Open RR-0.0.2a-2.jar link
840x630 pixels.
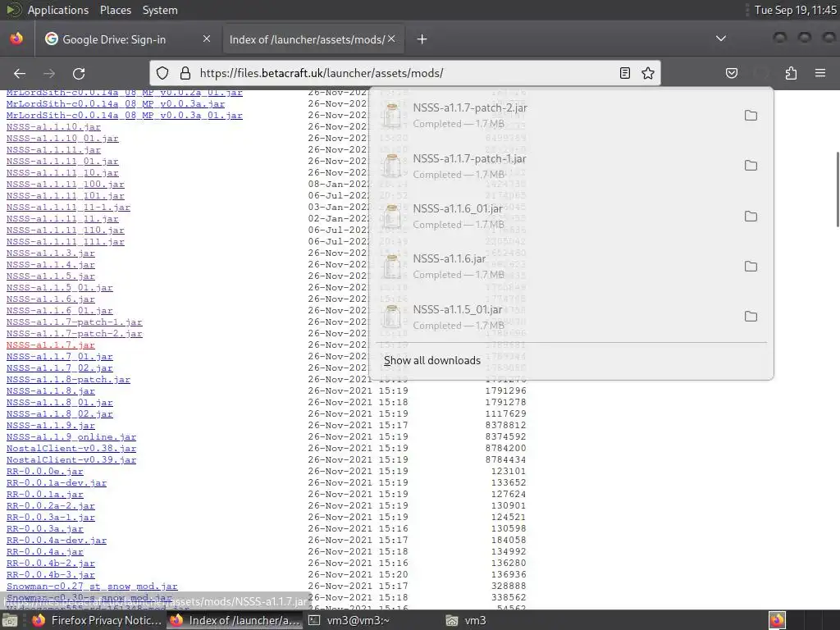(50, 505)
